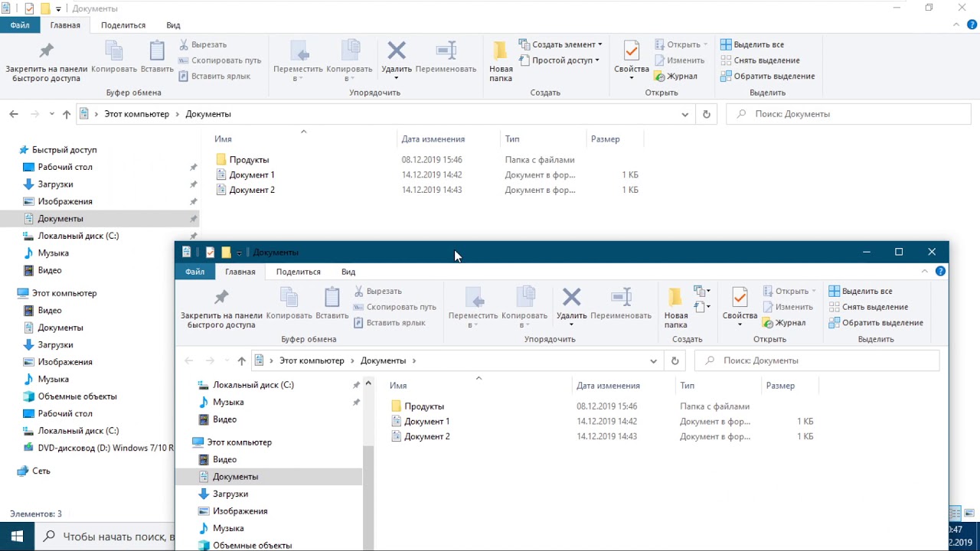Screen dimensions: 980x551
Task: Select Продукты folder in background window
Action: pos(249,160)
